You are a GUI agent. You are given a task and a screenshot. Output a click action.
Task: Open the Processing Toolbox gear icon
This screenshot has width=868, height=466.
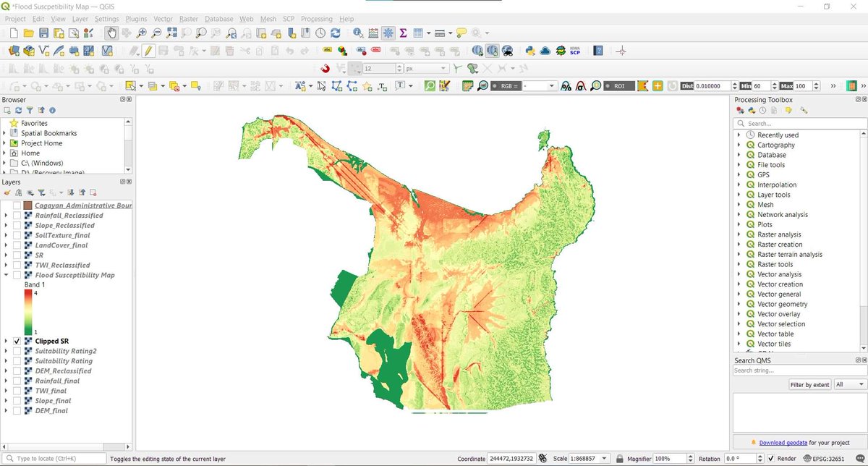tap(388, 33)
